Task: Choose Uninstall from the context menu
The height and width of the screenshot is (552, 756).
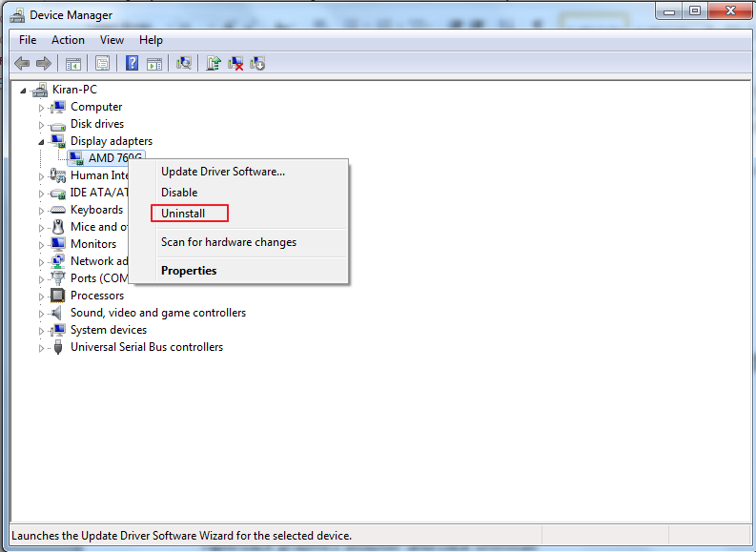Action: click(x=183, y=214)
